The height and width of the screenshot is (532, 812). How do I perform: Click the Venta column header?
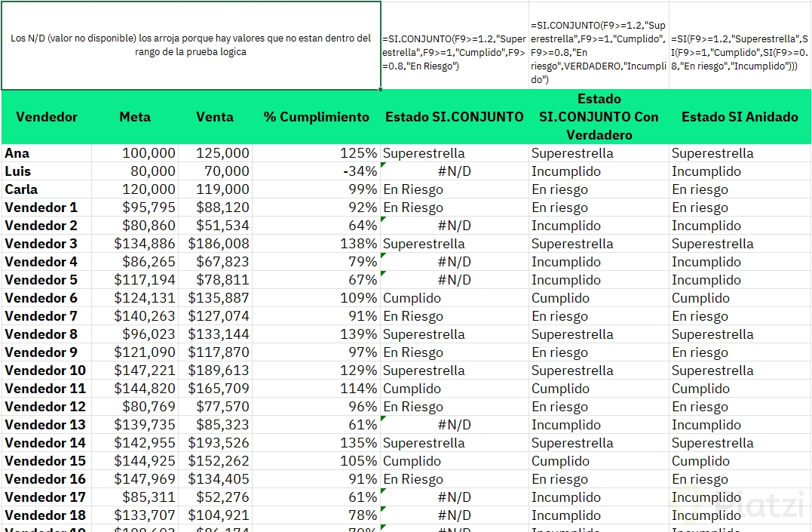[x=215, y=117]
